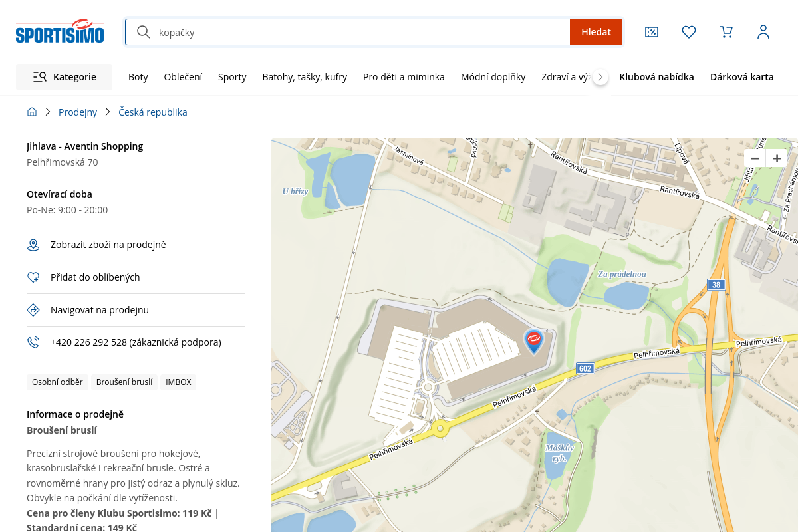798x532 pixels.
Task: Open the user account icon
Action: pos(763,32)
